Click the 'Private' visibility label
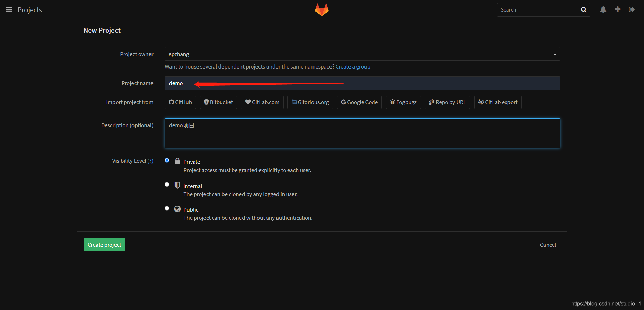 pyautogui.click(x=192, y=162)
